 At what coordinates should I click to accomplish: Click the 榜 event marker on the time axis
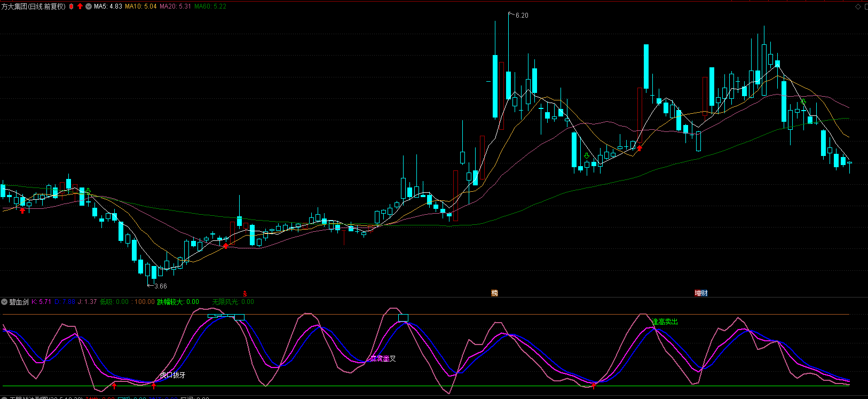pos(494,293)
